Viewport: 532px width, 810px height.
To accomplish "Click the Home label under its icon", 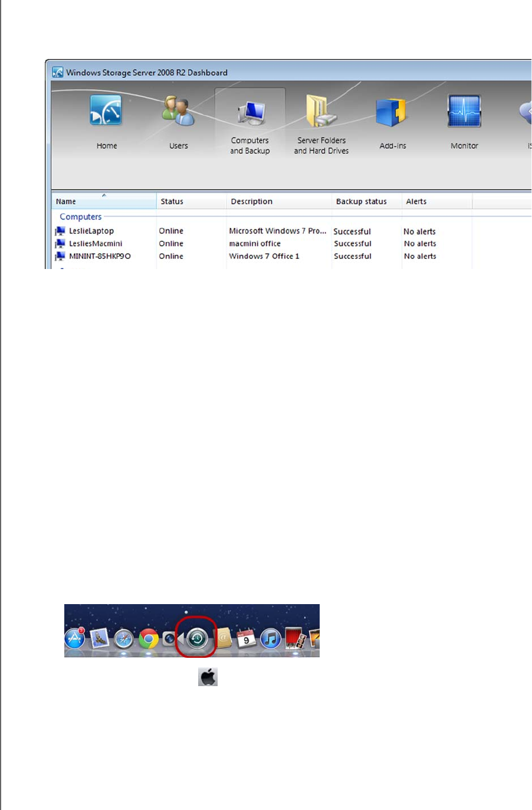I will point(107,146).
